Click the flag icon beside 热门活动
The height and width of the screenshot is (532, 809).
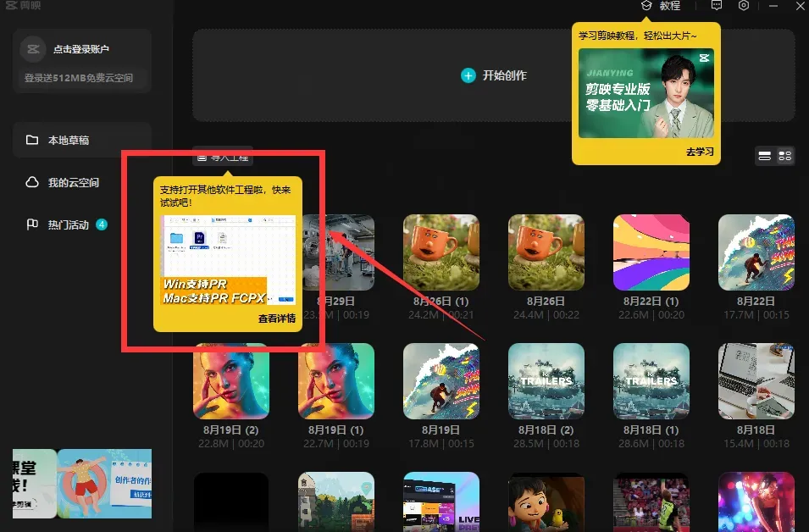[32, 224]
